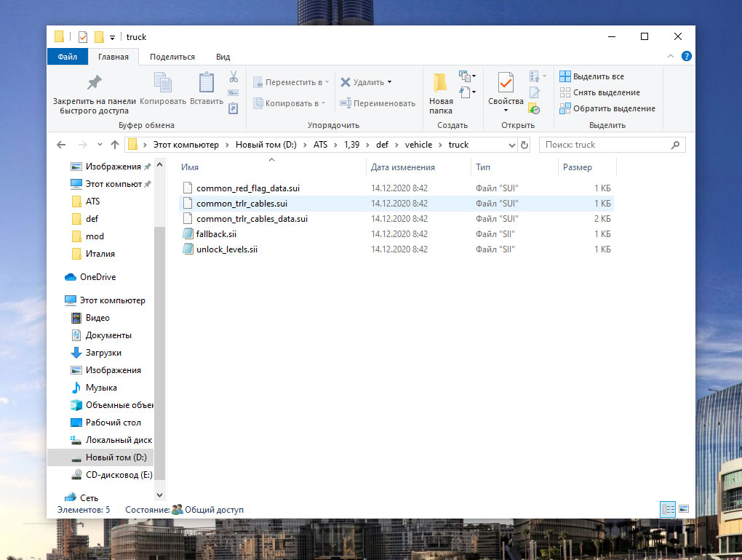Viewport: 742px width, 560px height.
Task: Open the Properties checkmark icon
Action: click(x=506, y=82)
